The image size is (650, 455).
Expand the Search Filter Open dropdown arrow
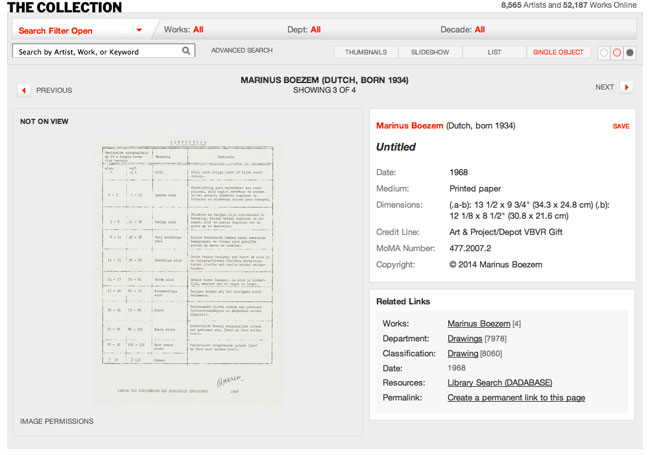click(139, 30)
